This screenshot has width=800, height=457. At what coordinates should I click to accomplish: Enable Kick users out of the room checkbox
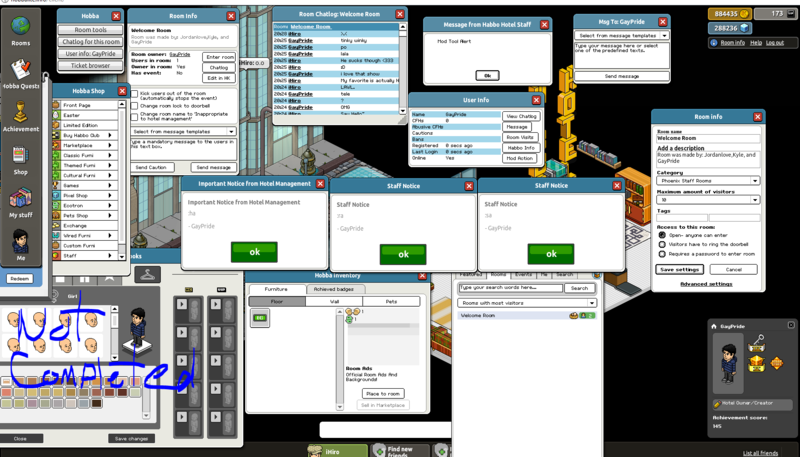tap(135, 94)
